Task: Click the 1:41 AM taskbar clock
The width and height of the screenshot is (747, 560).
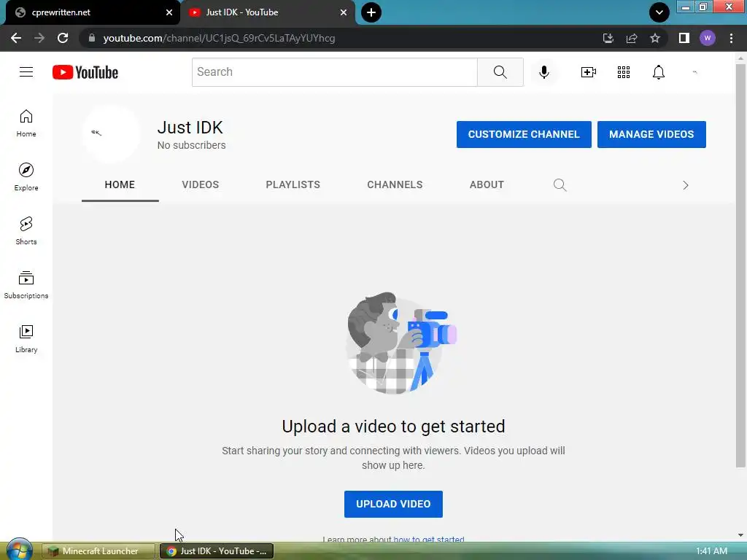Action: [711, 551]
